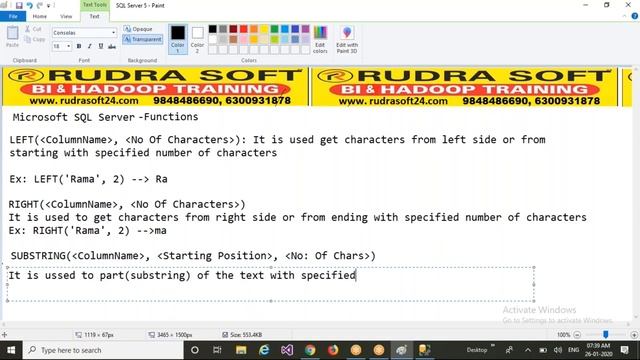The height and width of the screenshot is (360, 640).
Task: Click the Paste clipboard button
Action: (x=12, y=37)
